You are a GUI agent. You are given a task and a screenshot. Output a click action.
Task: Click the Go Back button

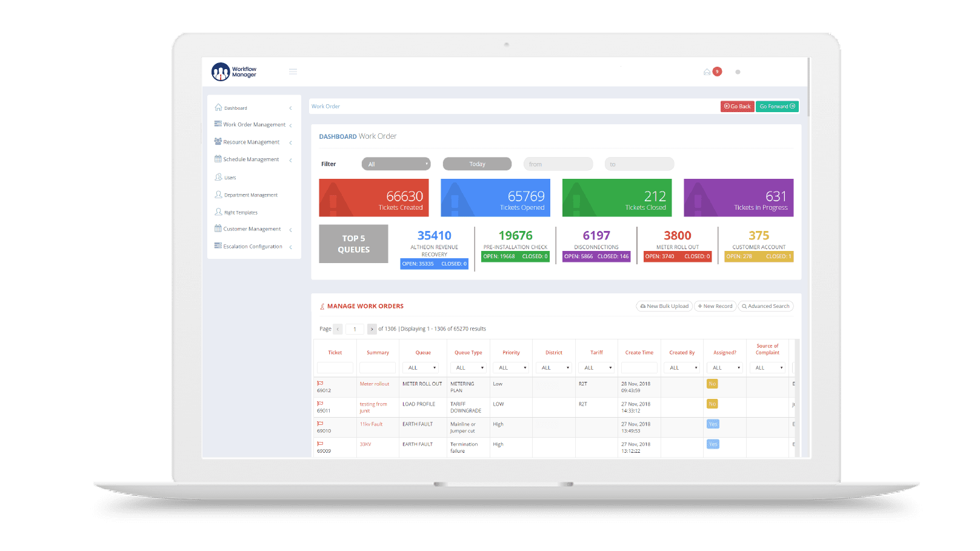coord(737,106)
